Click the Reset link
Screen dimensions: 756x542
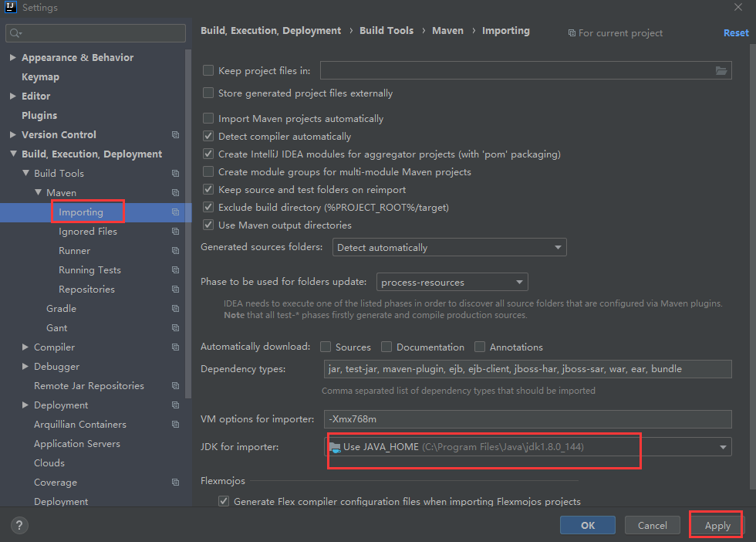[736, 33]
